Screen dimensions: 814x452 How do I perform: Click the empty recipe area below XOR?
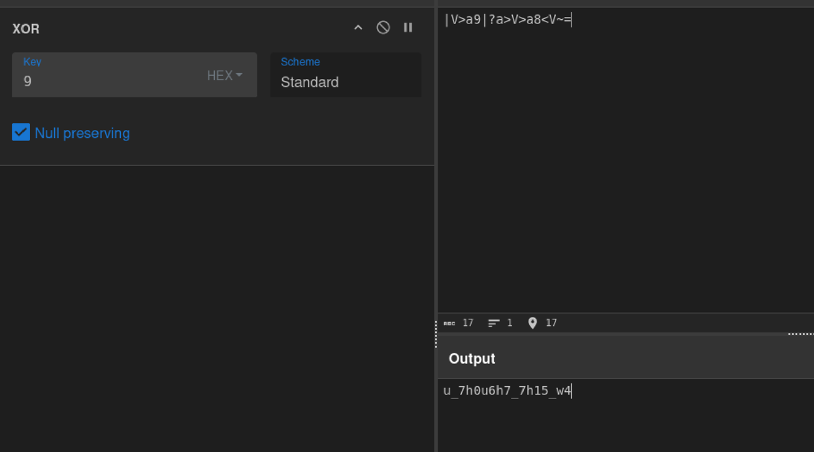(x=217, y=300)
